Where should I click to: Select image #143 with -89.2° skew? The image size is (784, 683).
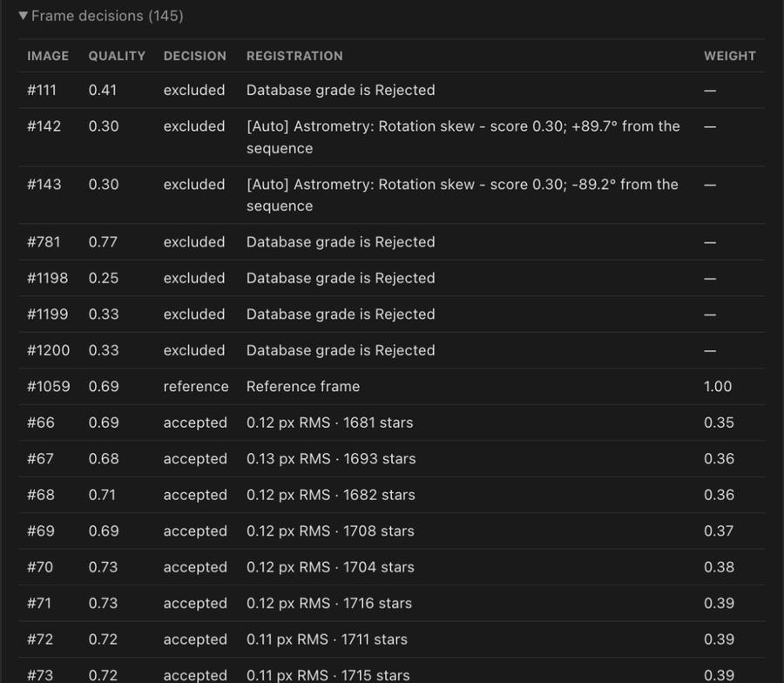(x=391, y=195)
